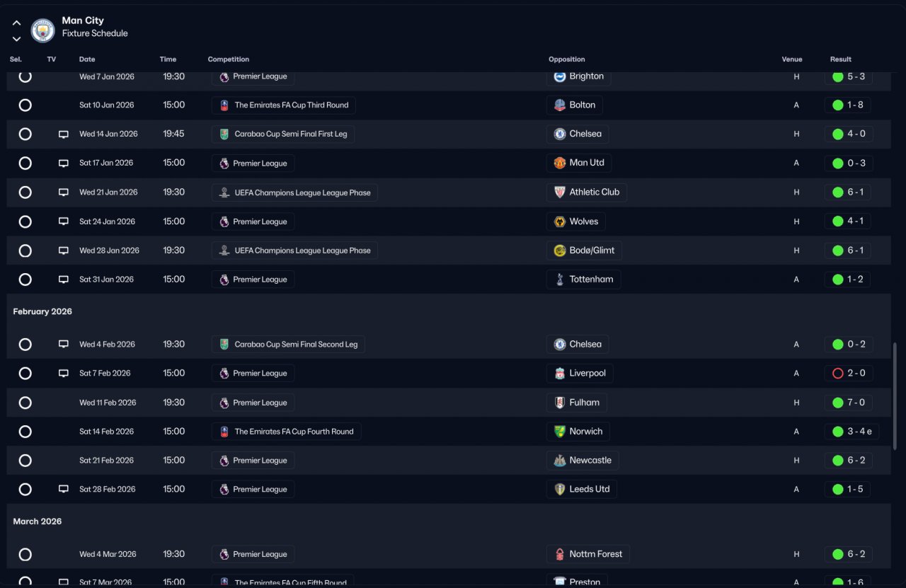Image resolution: width=906 pixels, height=588 pixels.
Task: Click the Tottenham club badge
Action: pyautogui.click(x=560, y=279)
